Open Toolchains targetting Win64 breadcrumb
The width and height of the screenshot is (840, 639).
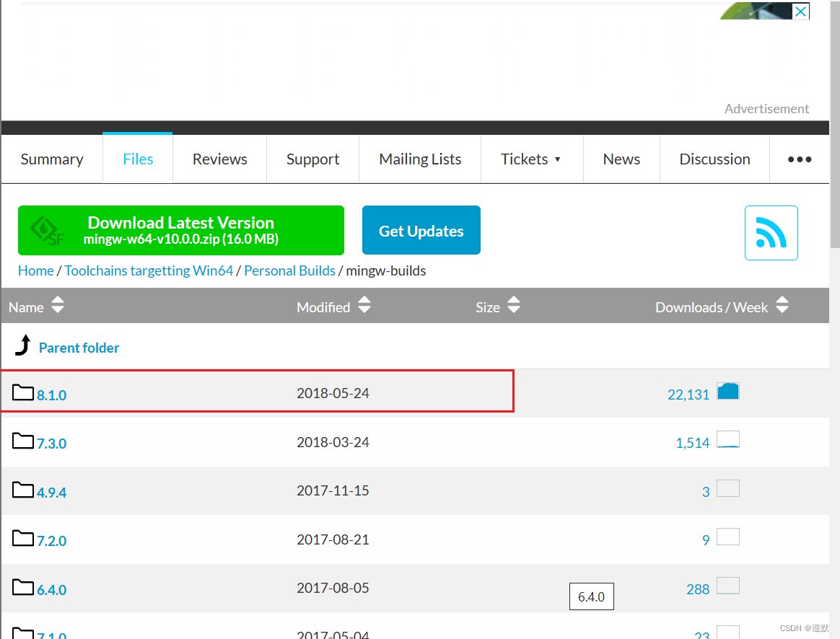[149, 270]
